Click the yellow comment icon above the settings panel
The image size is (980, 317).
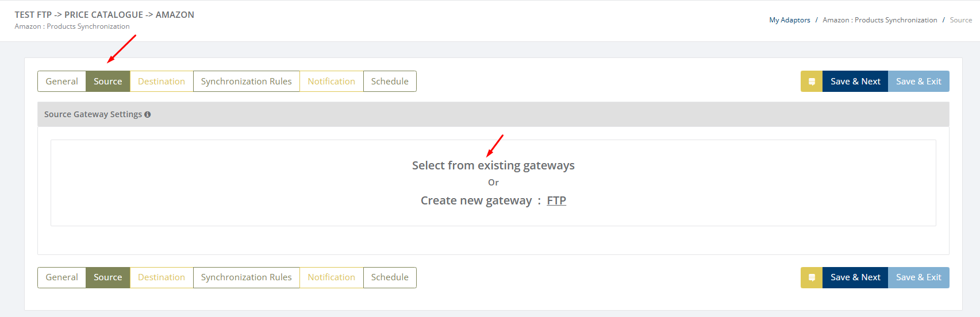point(812,82)
